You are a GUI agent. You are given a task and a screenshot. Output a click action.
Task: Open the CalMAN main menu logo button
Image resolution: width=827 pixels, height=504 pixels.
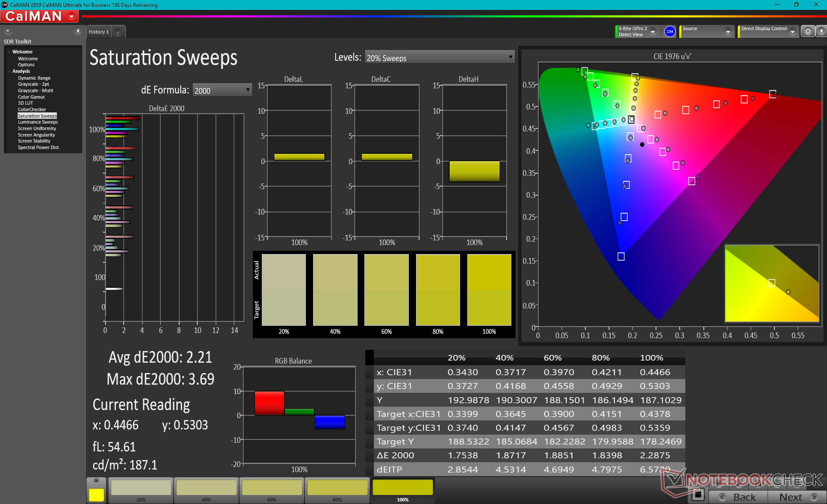click(39, 16)
